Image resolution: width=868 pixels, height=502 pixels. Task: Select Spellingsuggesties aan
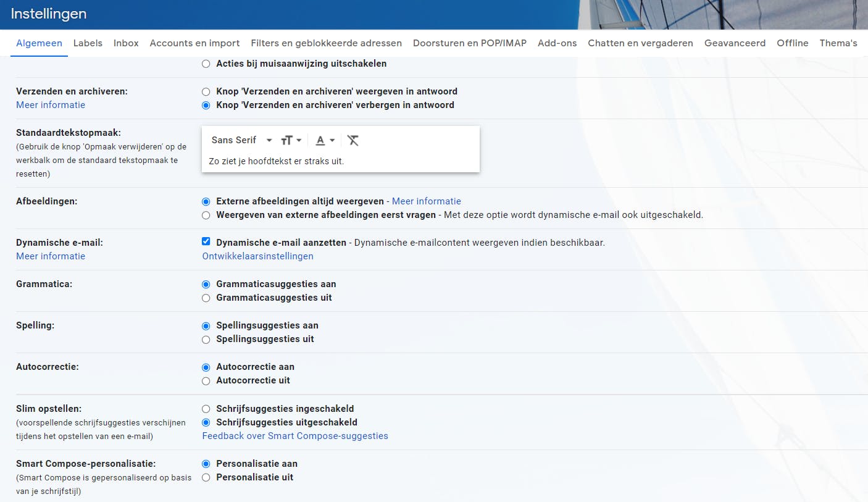coord(206,325)
